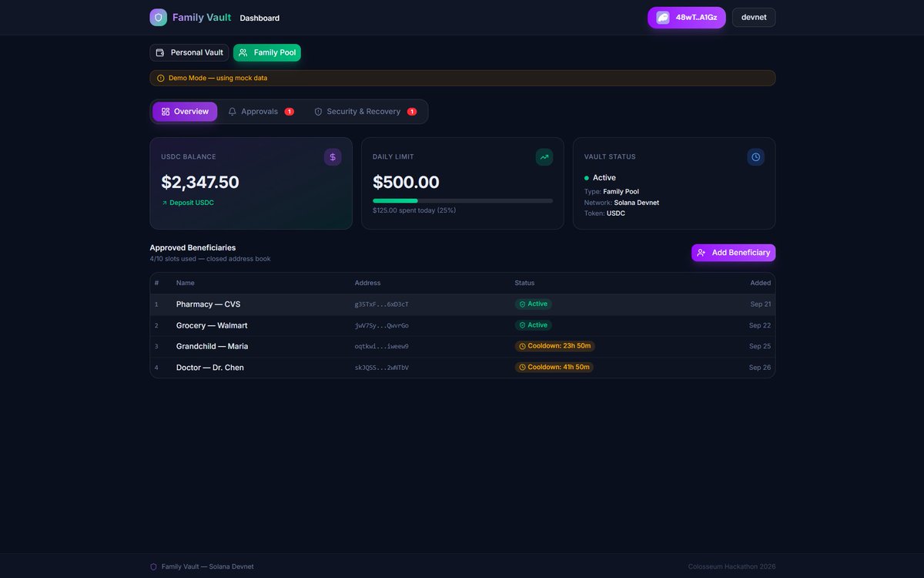
Task: Click the Pharmacy — CVS beneficiary name
Action: (x=208, y=304)
